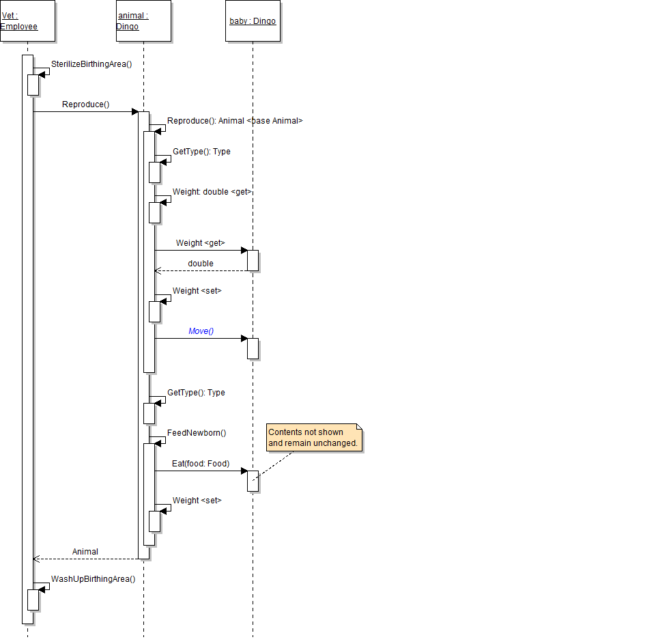Select the SterilizeBirthingArea() self-call label
This screenshot has height=644, width=658.
(91, 64)
